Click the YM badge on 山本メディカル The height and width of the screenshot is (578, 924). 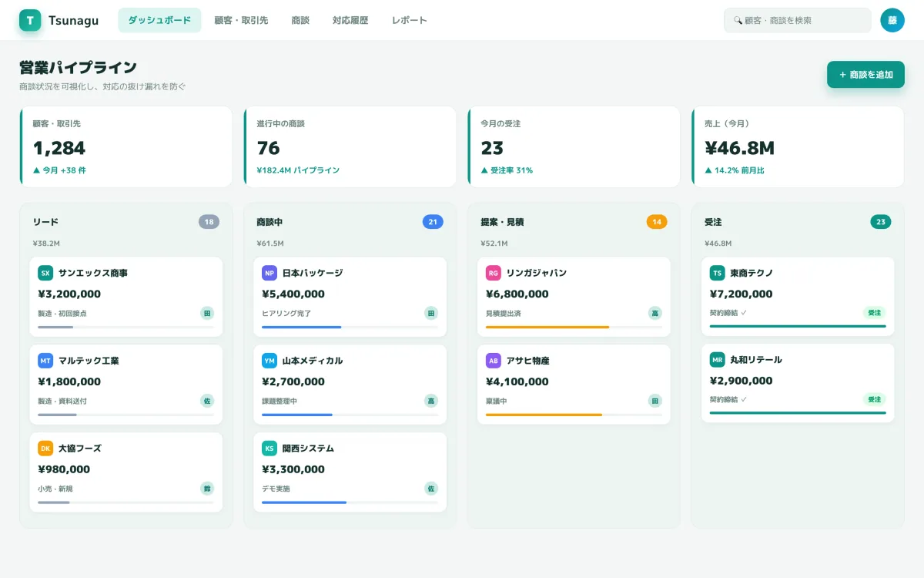point(269,361)
